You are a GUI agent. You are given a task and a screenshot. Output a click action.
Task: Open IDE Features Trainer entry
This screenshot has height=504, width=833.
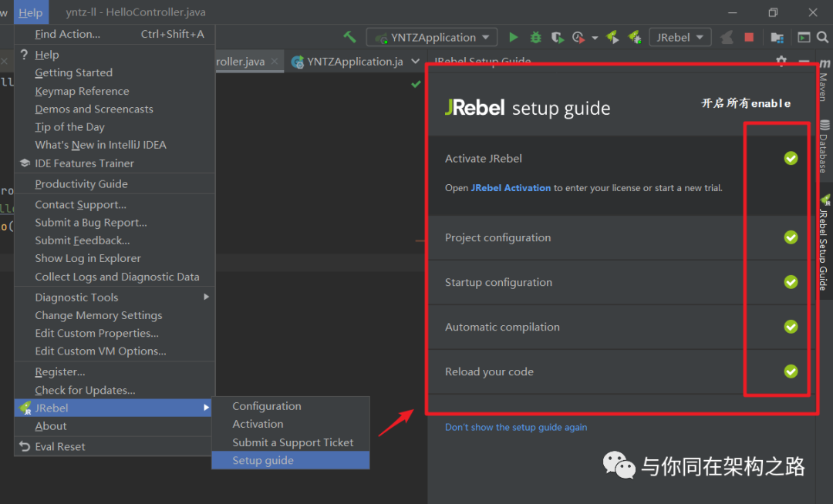pos(114,163)
